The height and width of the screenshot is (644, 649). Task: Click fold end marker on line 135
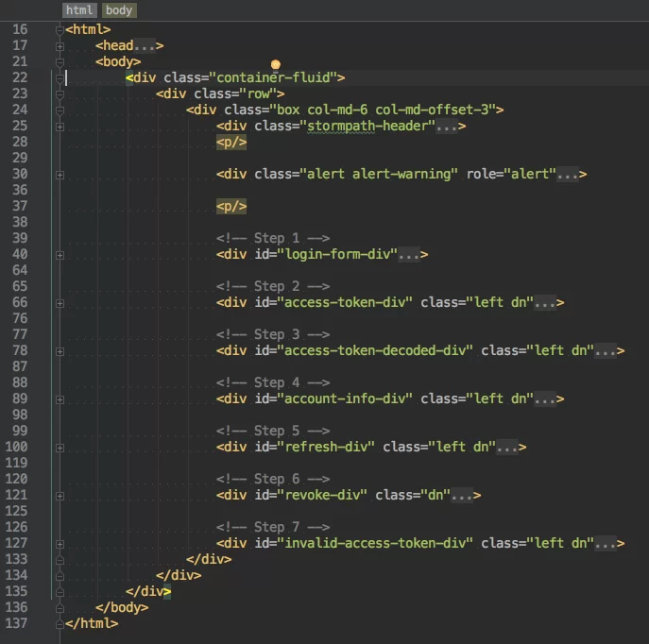tap(60, 592)
